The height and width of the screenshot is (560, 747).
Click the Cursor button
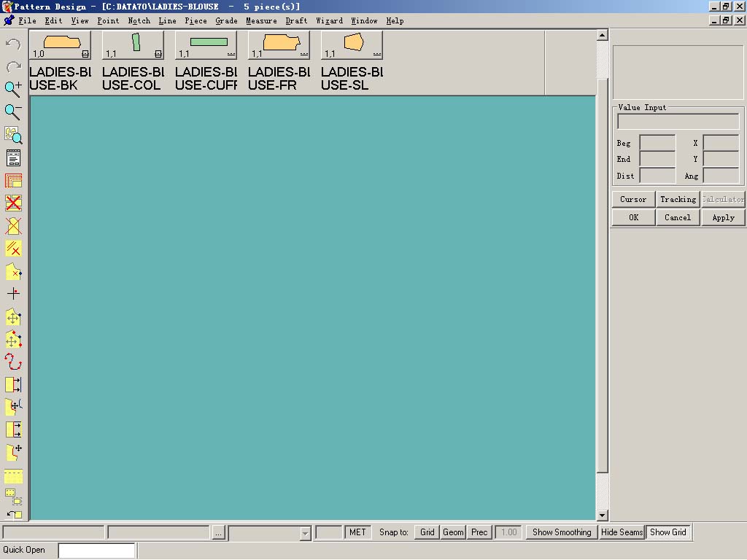(633, 199)
